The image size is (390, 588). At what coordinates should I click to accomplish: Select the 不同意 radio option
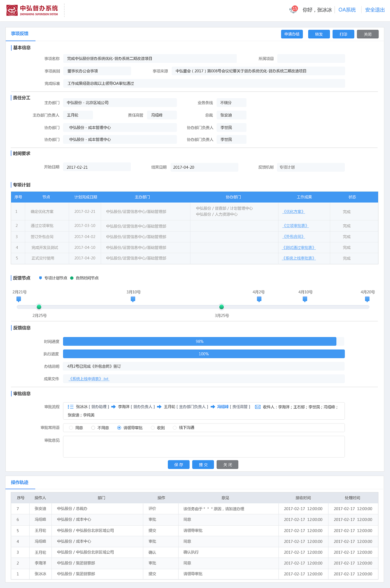(93, 428)
